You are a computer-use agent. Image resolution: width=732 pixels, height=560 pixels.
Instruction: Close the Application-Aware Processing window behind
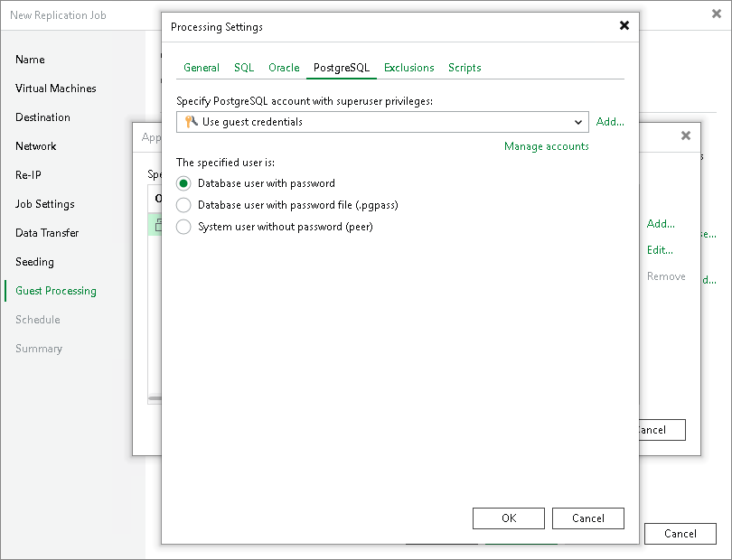click(x=686, y=135)
